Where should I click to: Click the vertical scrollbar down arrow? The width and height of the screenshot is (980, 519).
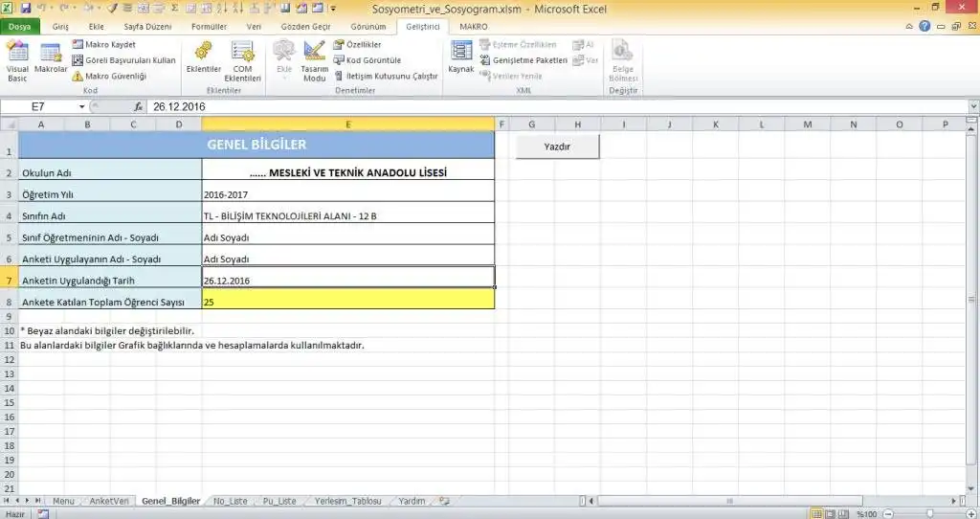970,488
